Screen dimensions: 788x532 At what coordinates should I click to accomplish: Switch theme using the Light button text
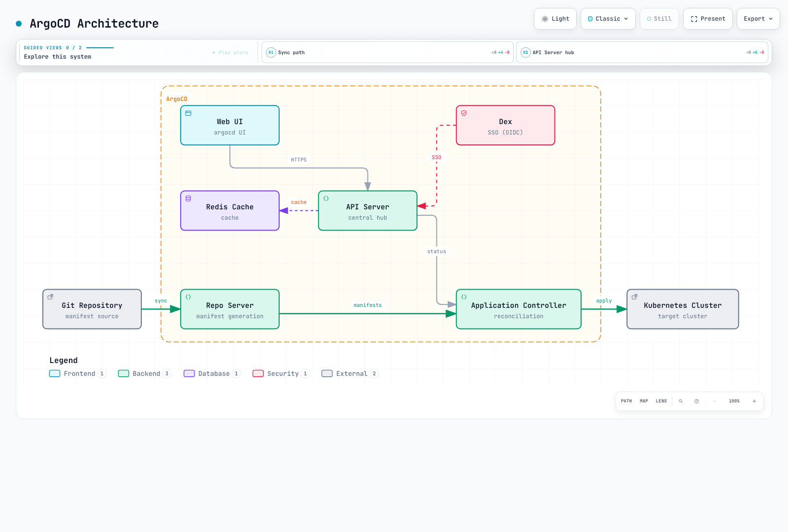(x=560, y=19)
